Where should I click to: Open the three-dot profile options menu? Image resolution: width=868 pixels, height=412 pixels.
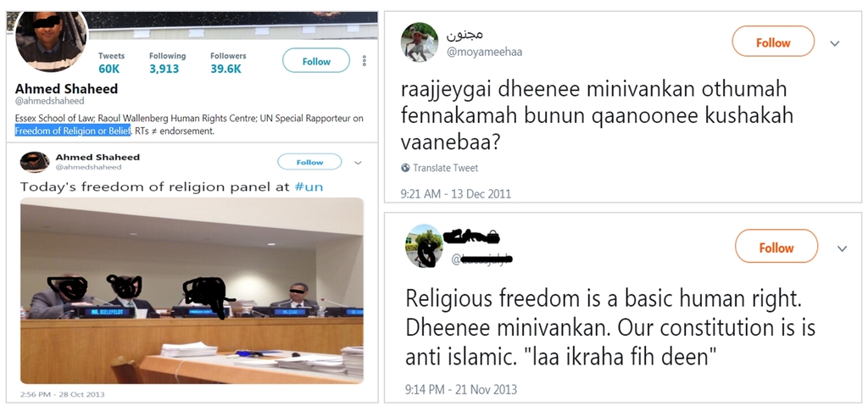tap(364, 61)
